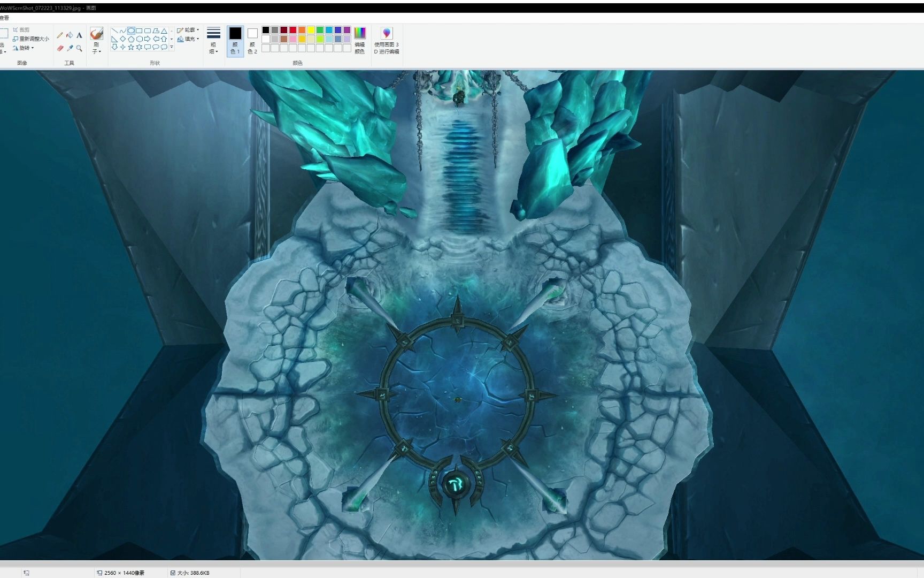The height and width of the screenshot is (578, 924).
Task: Select the Magnifier tool
Action: click(79, 48)
